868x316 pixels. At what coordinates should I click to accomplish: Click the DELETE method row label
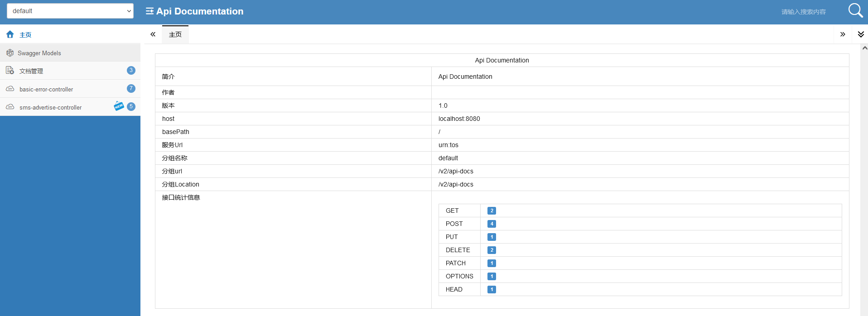[x=458, y=250]
